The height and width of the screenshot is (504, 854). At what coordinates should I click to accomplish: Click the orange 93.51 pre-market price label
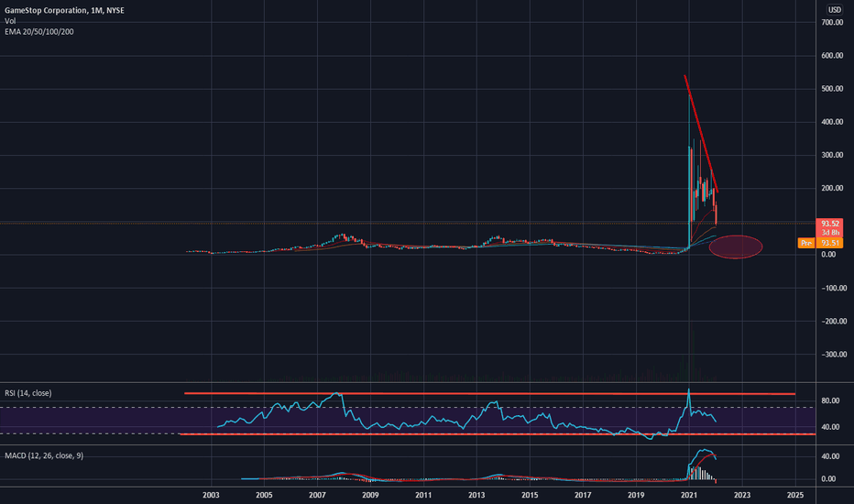tap(829, 243)
